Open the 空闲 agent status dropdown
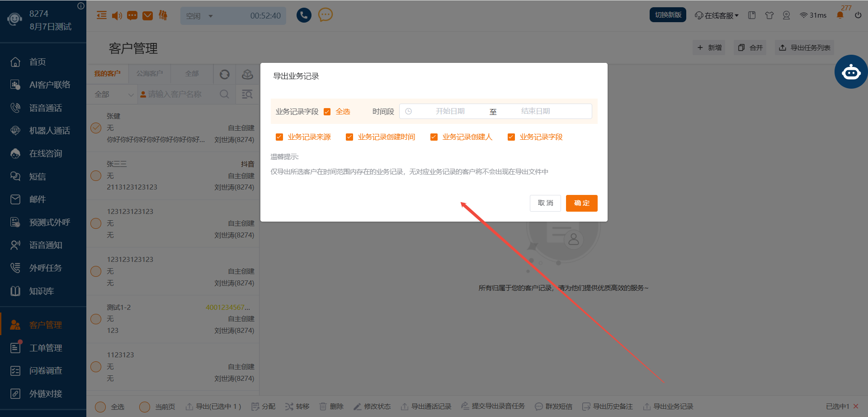This screenshot has height=417, width=868. 199,16
